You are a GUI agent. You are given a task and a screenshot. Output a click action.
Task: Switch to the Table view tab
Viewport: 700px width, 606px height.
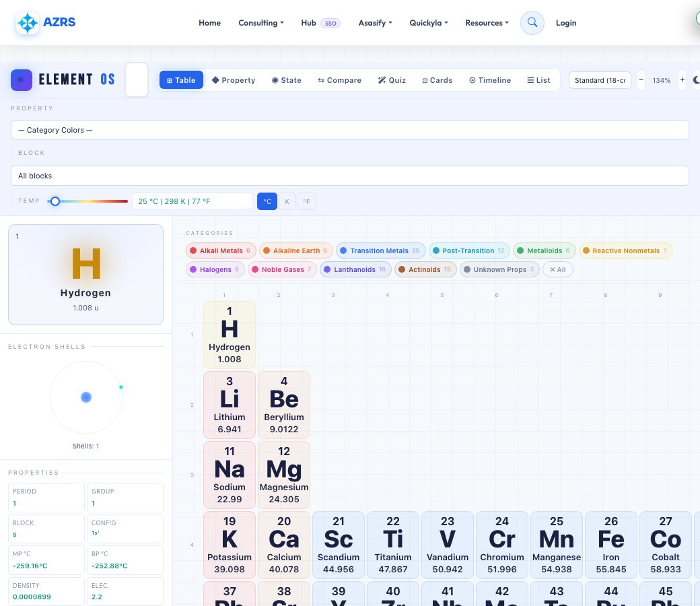pyautogui.click(x=181, y=80)
